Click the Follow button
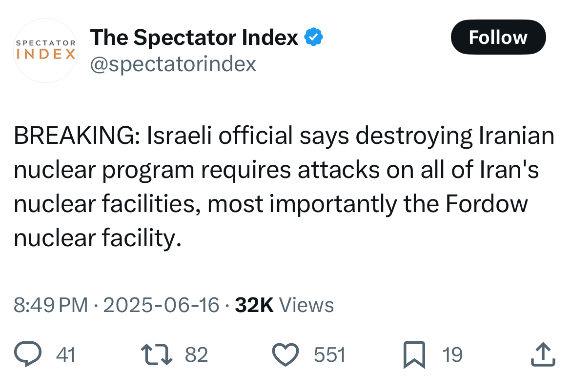The height and width of the screenshot is (392, 571). pyautogui.click(x=498, y=37)
